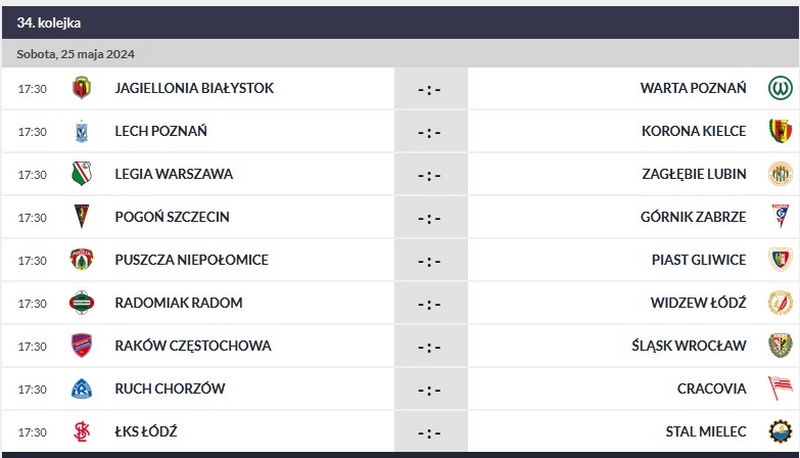Click the Cracovia club crest

[780, 389]
